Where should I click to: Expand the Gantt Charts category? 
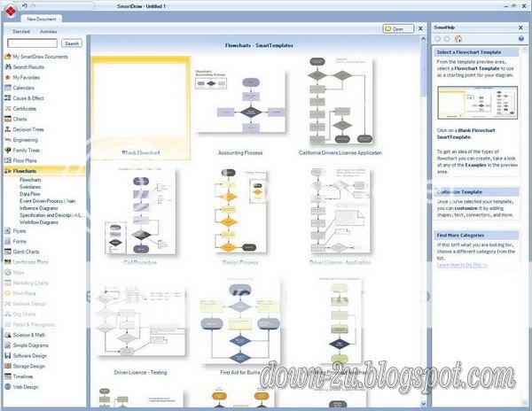click(27, 252)
